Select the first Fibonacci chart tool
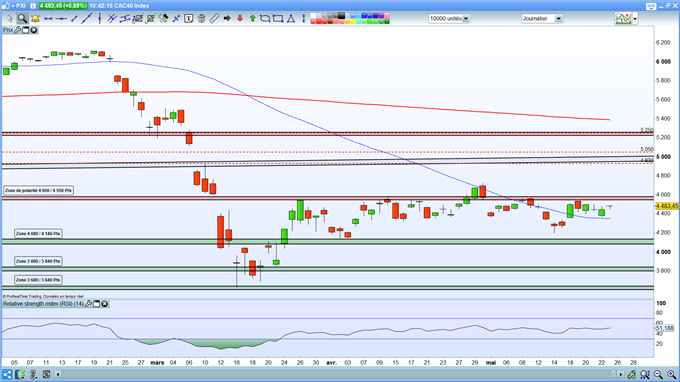 [138, 19]
